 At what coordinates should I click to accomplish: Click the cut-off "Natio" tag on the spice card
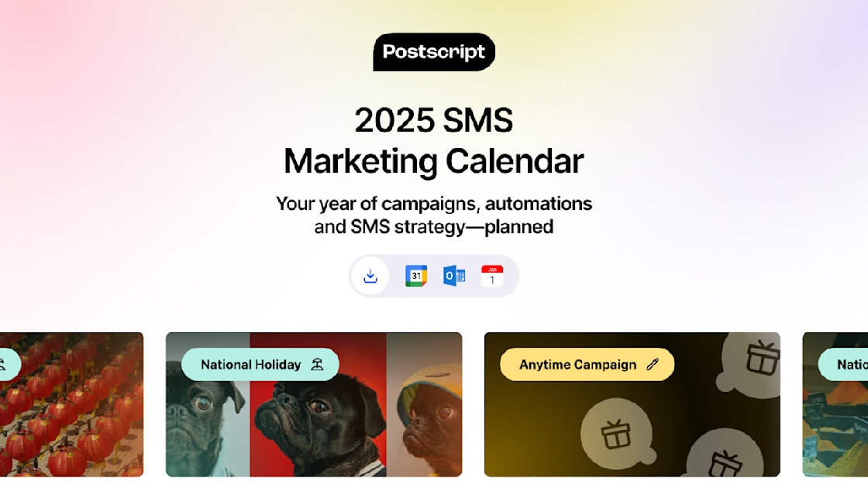(x=843, y=364)
